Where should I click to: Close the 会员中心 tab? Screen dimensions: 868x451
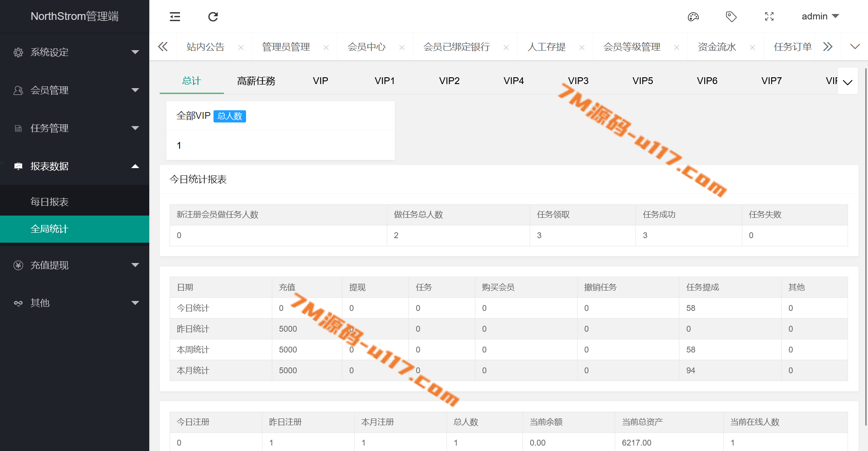pyautogui.click(x=402, y=47)
